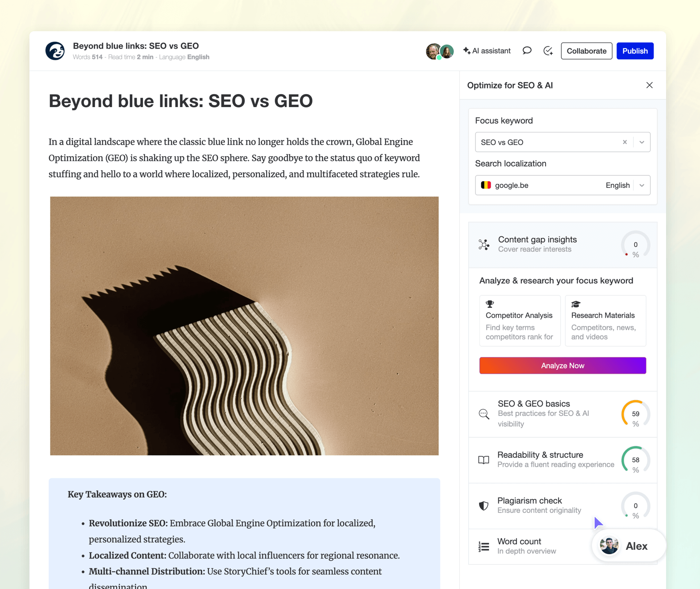
Task: Click the SEO & GEO basics magnifier icon
Action: click(484, 414)
